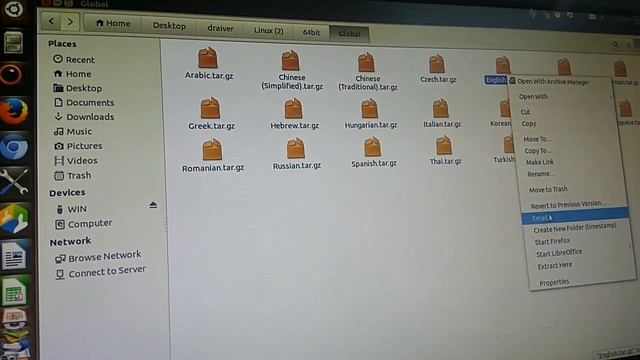Viewport: 640px width, 360px height.
Task: Go to Desktop in the path bar
Action: (169, 26)
